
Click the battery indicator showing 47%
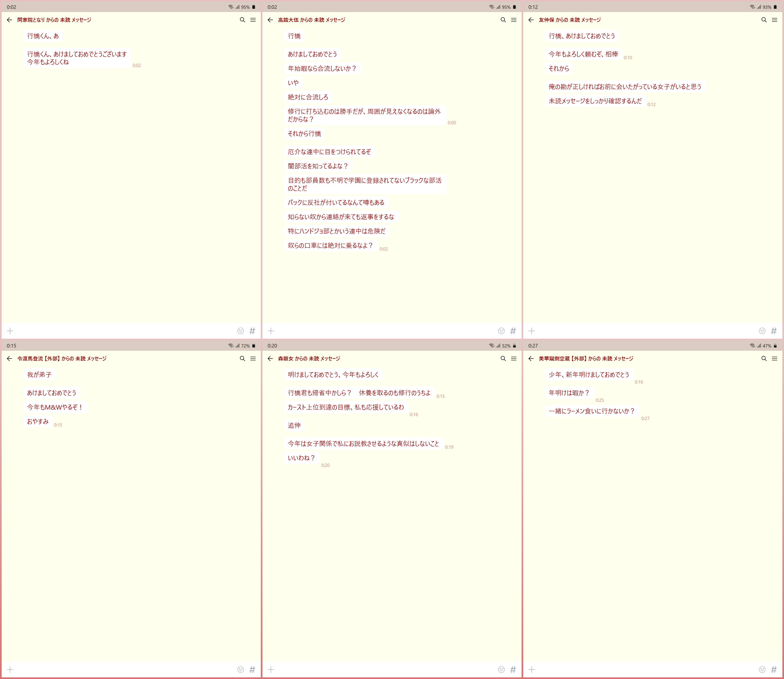pyautogui.click(x=775, y=346)
